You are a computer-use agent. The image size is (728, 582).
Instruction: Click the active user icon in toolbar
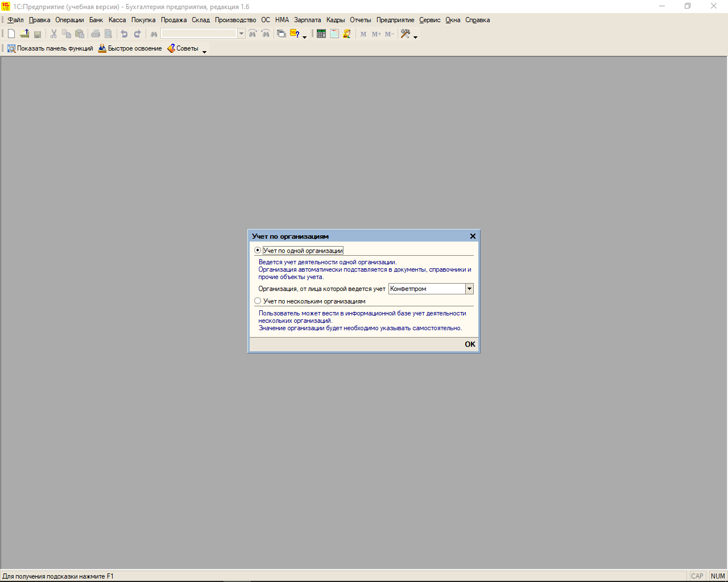[347, 34]
